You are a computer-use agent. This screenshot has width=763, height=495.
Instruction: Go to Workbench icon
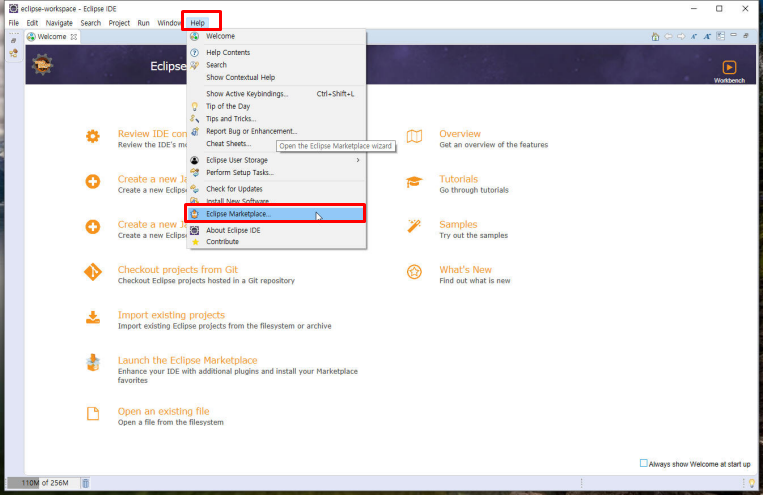click(x=729, y=71)
